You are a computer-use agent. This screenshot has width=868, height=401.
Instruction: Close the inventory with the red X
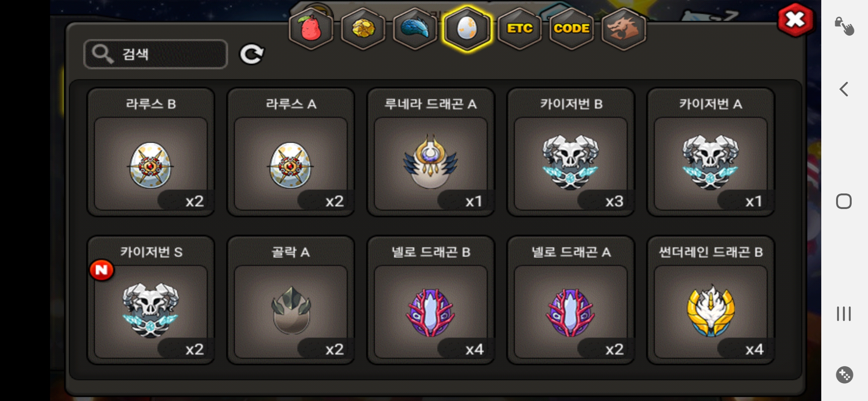[795, 20]
